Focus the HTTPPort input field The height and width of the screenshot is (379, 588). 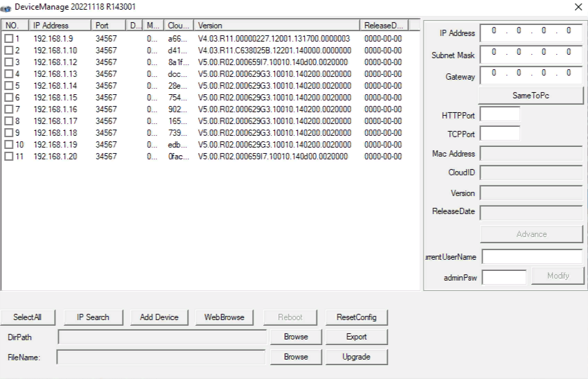(499, 114)
